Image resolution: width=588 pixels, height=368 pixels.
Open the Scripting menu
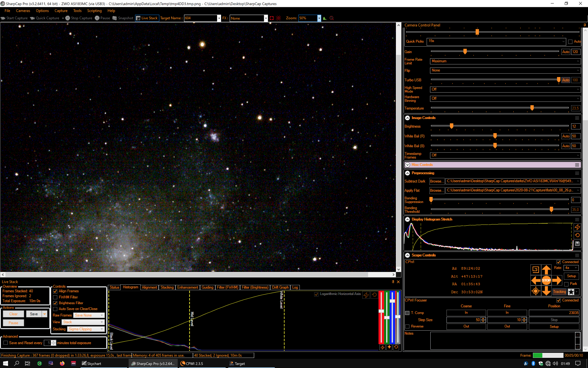(94, 11)
